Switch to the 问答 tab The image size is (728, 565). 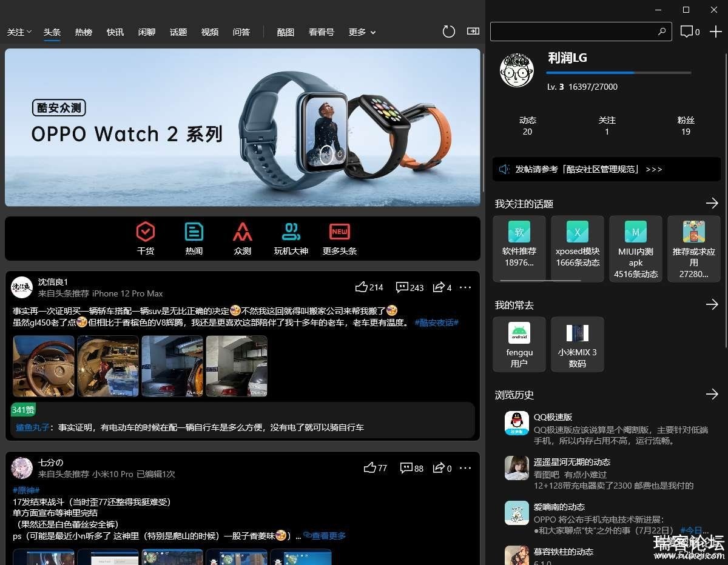point(241,32)
